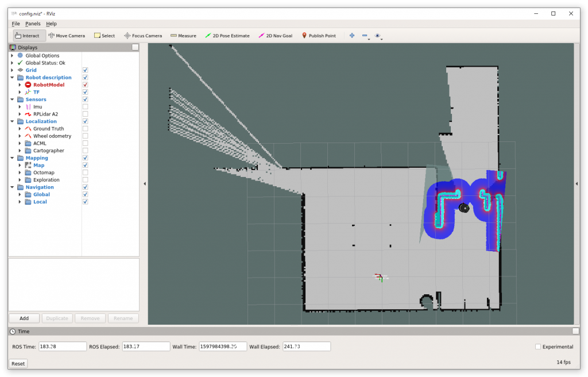Screen dimensions: 588x377
Task: Open the File menu
Action: (x=16, y=24)
